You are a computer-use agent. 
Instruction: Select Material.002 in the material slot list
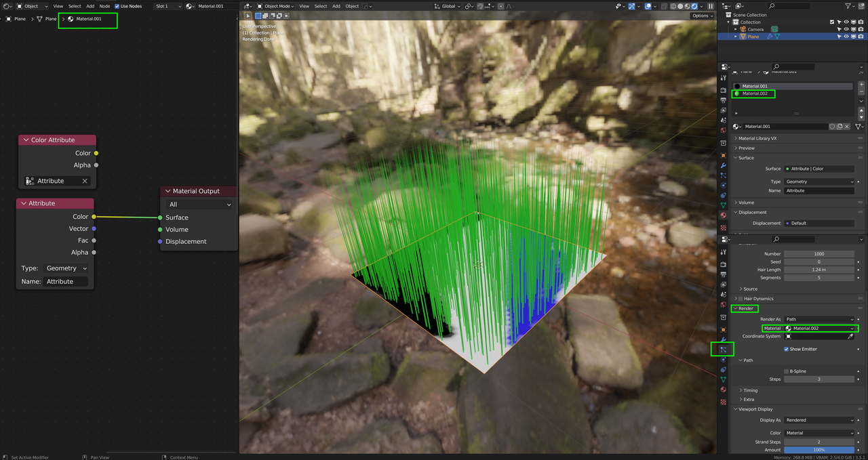[x=754, y=93]
